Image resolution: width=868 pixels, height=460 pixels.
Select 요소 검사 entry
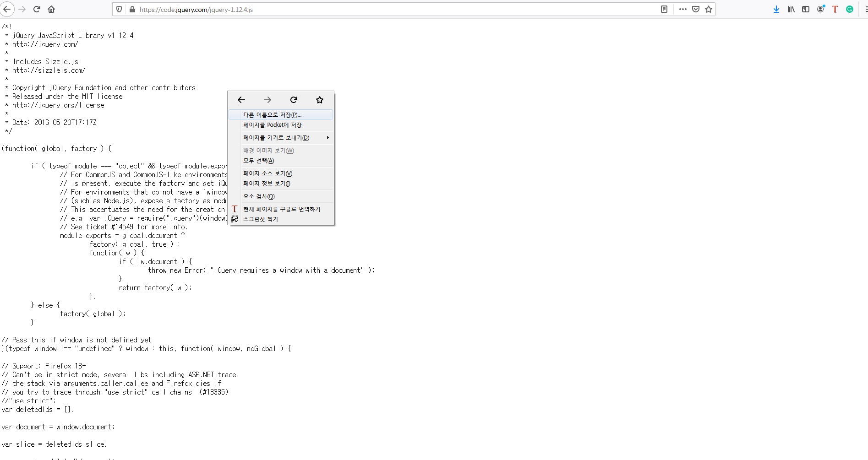(x=281, y=196)
